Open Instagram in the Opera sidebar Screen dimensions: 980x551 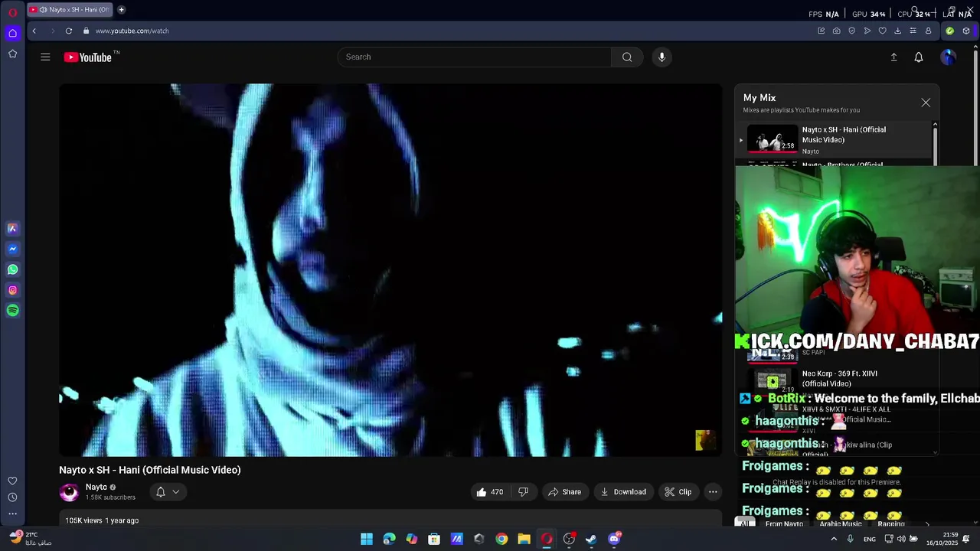pos(12,290)
